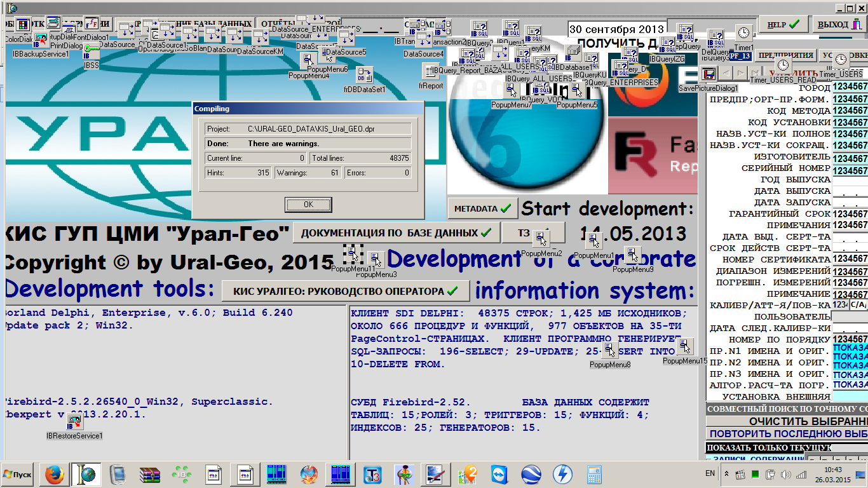The image size is (868, 488).
Task: Click the PopupMenu2 component icon
Action: [x=541, y=239]
